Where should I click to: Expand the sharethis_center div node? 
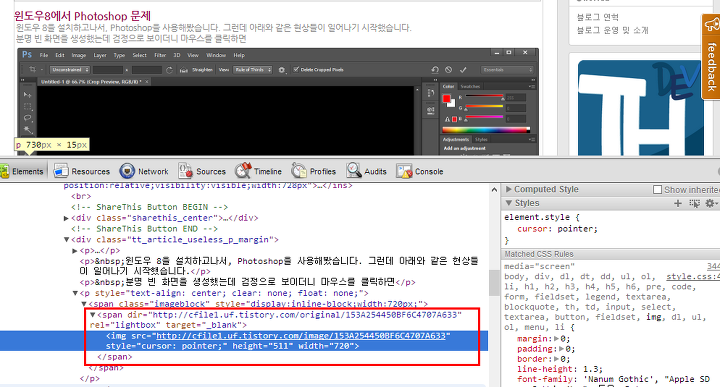[x=66, y=218]
